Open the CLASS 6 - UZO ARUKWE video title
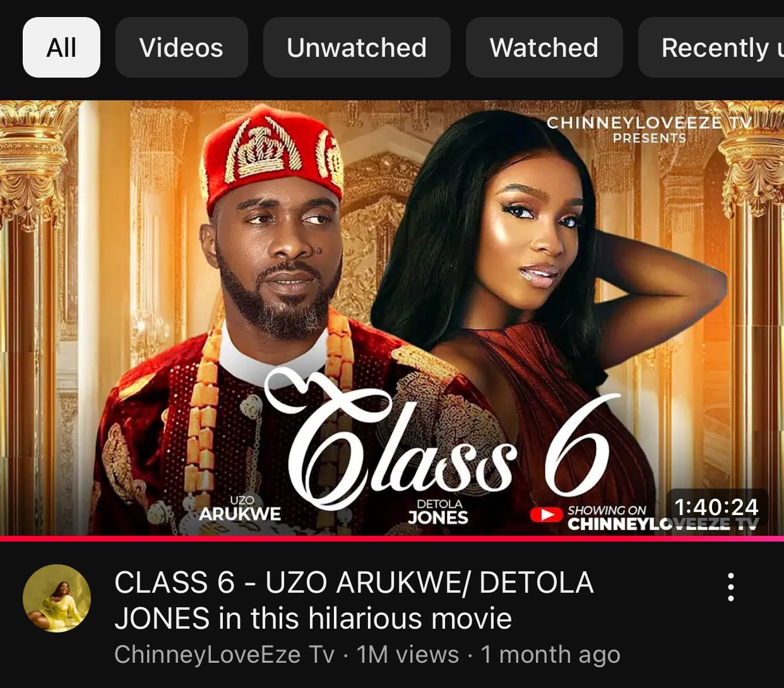The height and width of the screenshot is (688, 784). pos(353,600)
